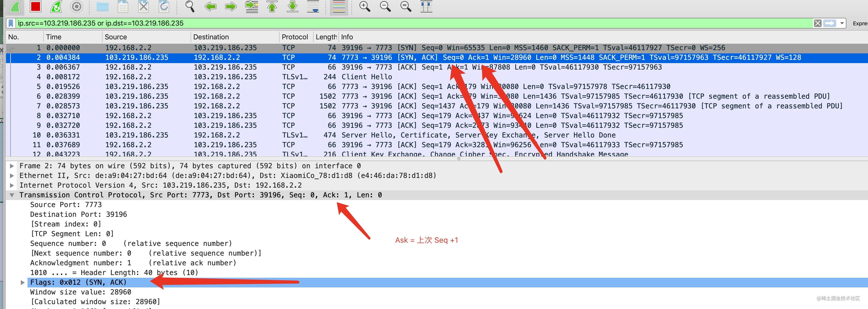Collapse the Transmission Control Protocol section
This screenshot has height=309, width=868.
(12, 195)
